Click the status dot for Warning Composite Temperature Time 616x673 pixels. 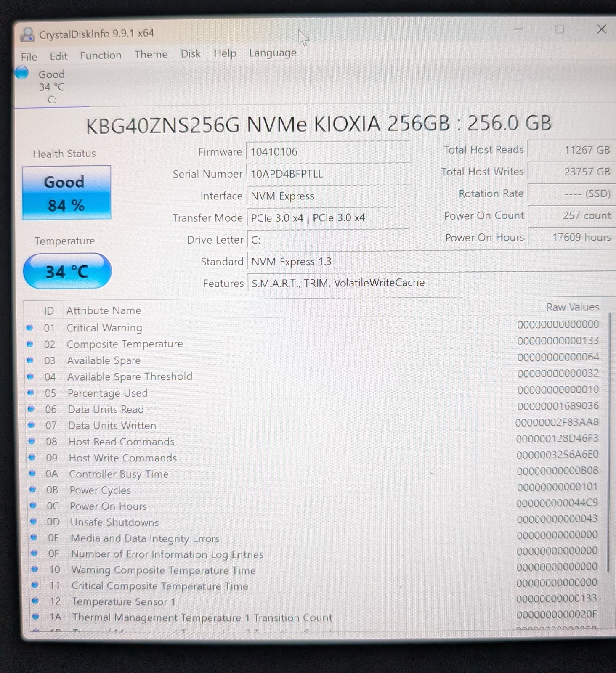tap(35, 569)
